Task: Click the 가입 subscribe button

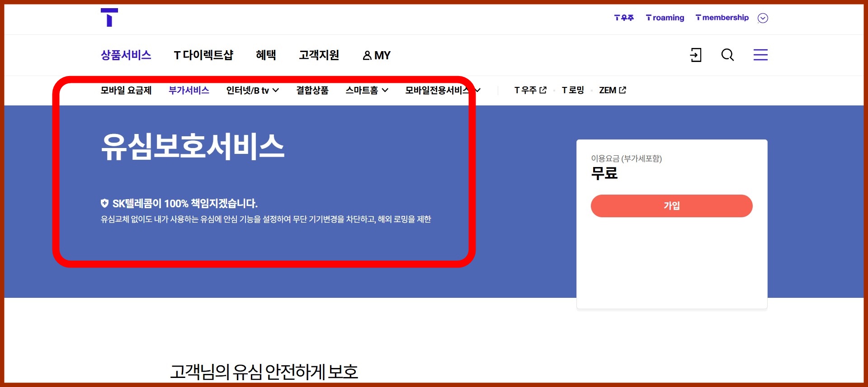Action: (671, 206)
